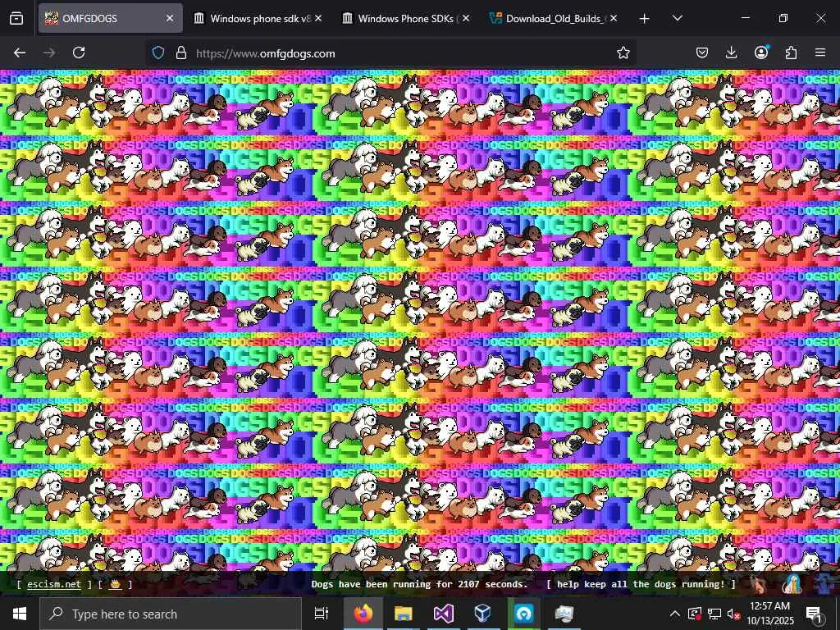Open the escism.net link

pos(54,584)
